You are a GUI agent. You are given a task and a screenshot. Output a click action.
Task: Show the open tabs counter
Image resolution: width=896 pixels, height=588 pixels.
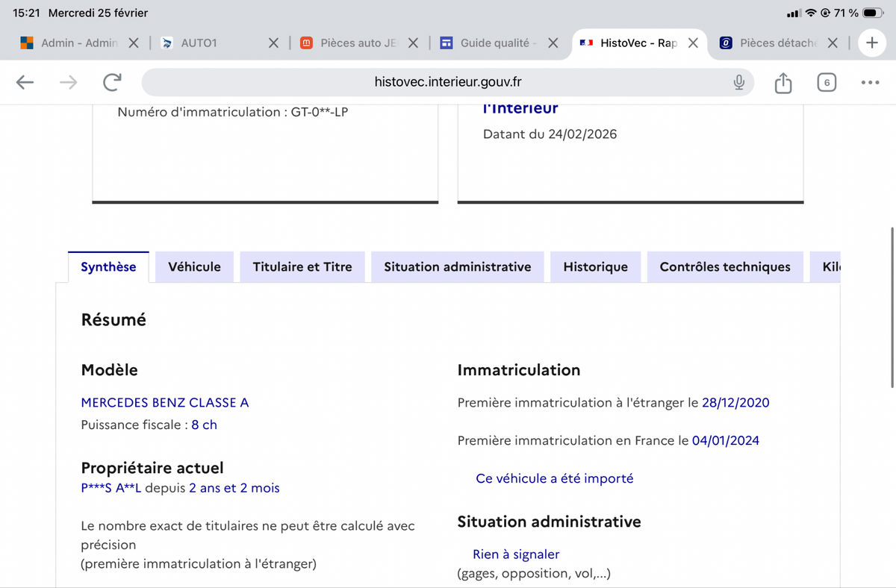point(826,82)
